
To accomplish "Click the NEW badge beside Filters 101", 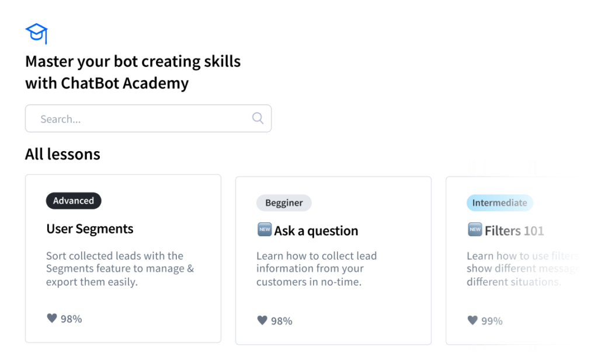I will [475, 230].
